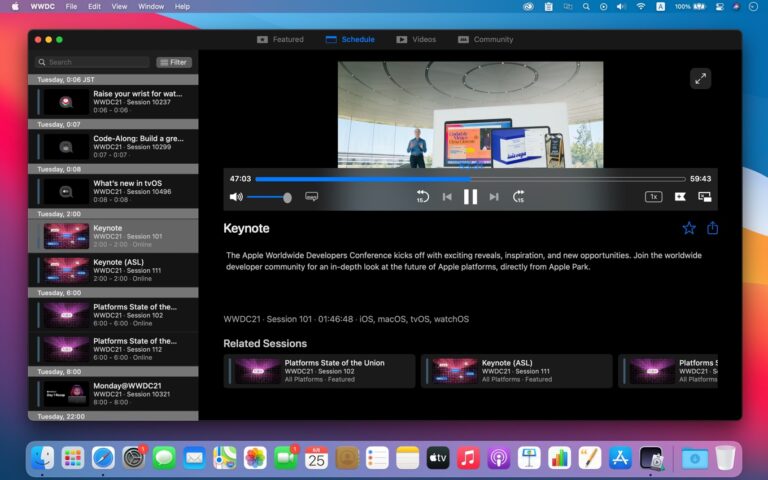Open the File menu

(71, 6)
